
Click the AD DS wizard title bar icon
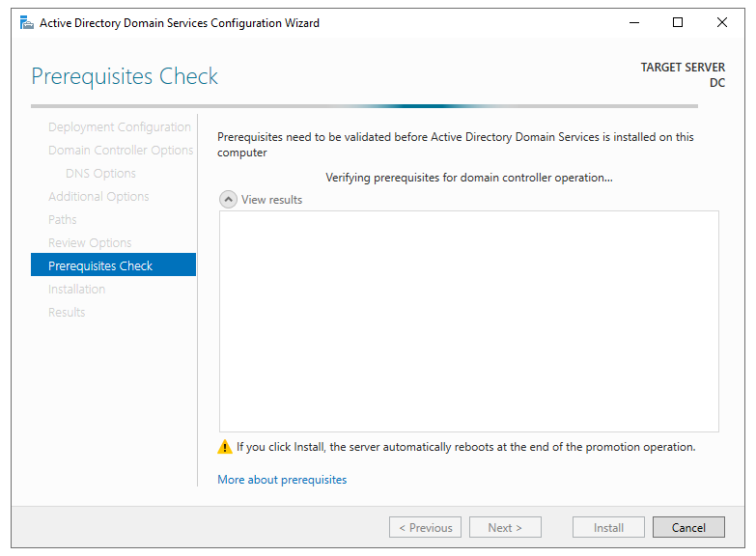coord(26,22)
